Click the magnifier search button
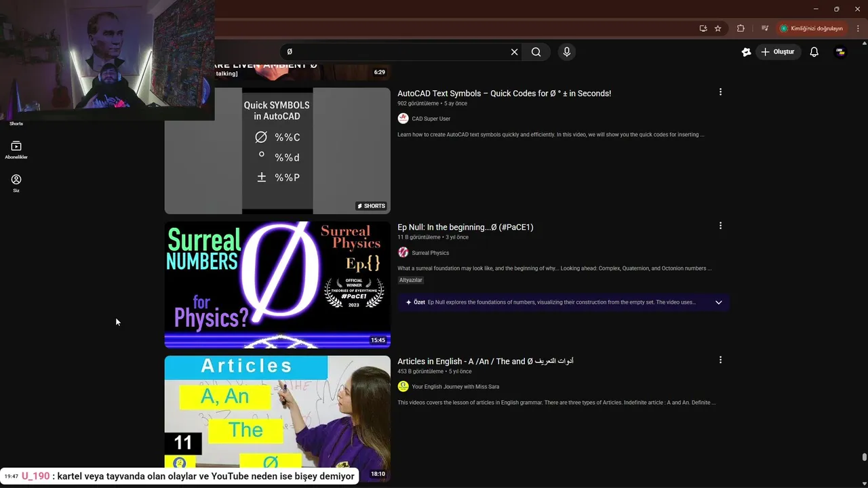868x488 pixels. click(x=536, y=52)
